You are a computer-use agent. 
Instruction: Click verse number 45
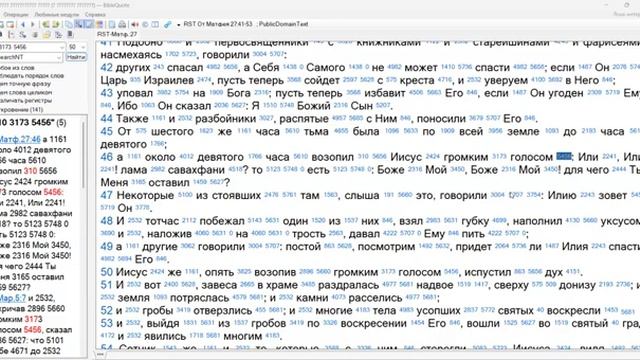pos(106,131)
